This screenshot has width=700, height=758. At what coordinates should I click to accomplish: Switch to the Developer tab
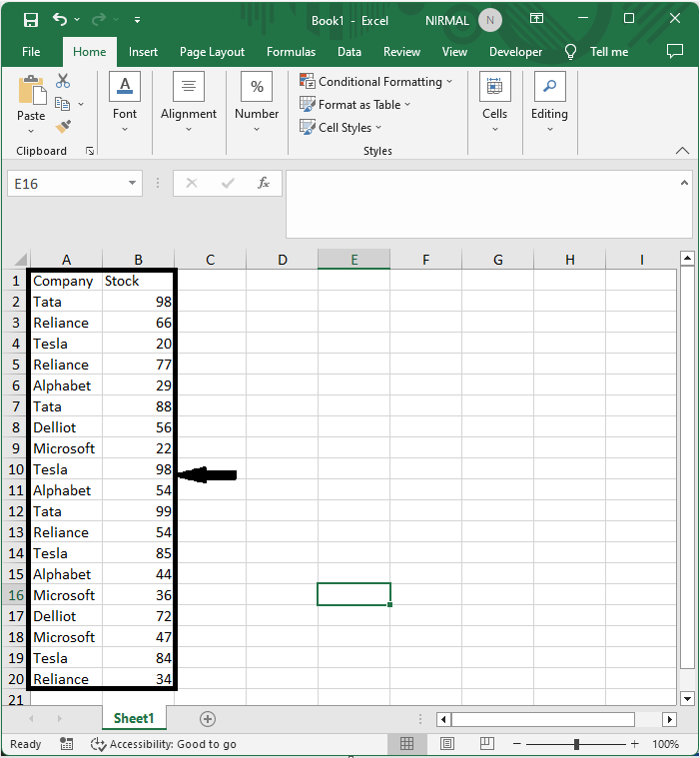tap(515, 52)
